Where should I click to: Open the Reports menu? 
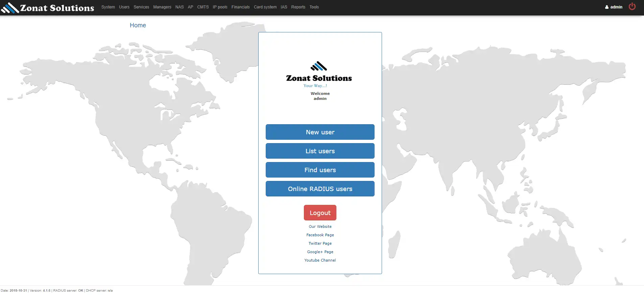click(x=298, y=7)
